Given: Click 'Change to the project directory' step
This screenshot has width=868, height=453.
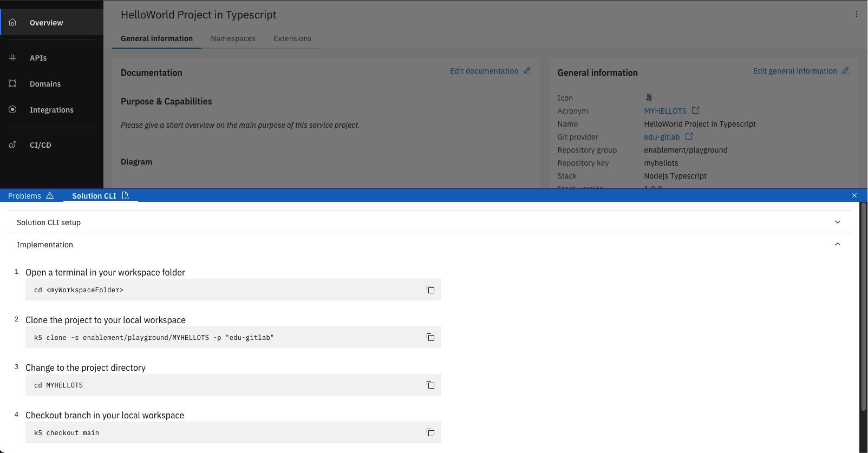Looking at the screenshot, I should pyautogui.click(x=86, y=367).
